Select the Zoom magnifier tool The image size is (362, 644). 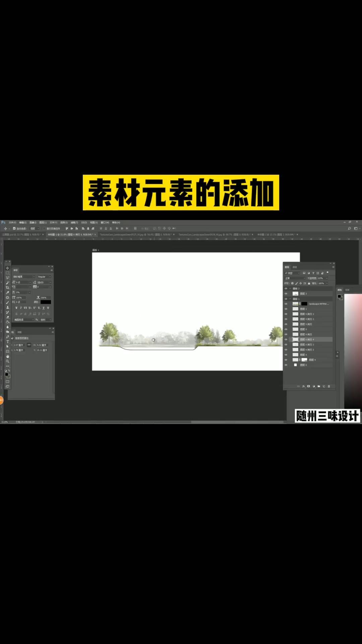click(x=7, y=361)
